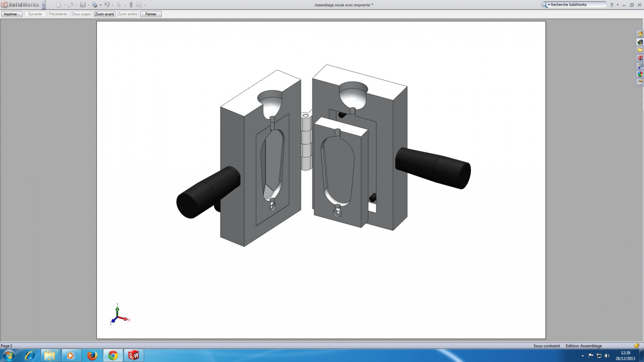Open Google Chrome from the taskbar

point(113,355)
